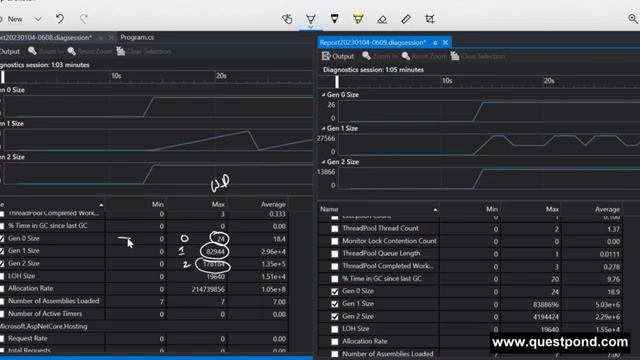Image resolution: width=640 pixels, height=360 pixels.
Task: Enable Monitor Lock Contention Count checkbox
Action: coord(335,241)
